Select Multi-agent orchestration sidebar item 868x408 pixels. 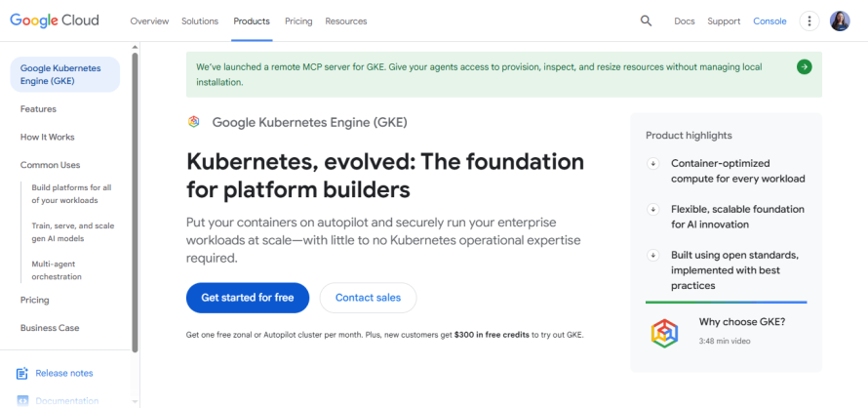57,270
